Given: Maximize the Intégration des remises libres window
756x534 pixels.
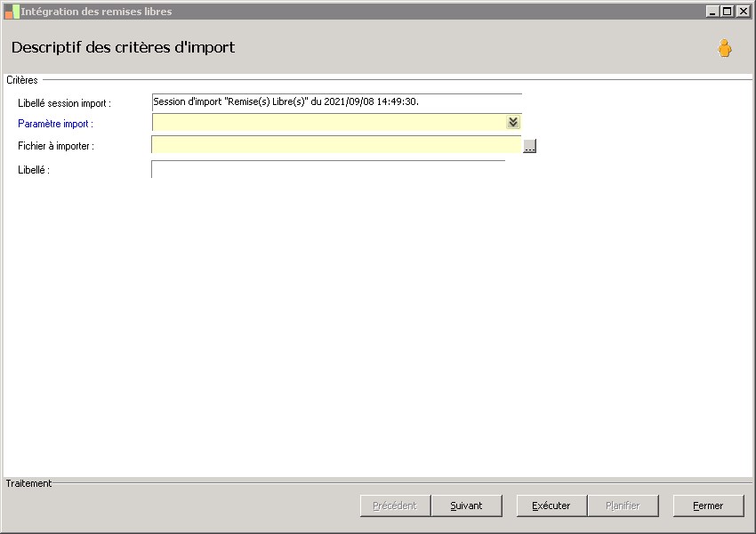Looking at the screenshot, I should point(727,11).
